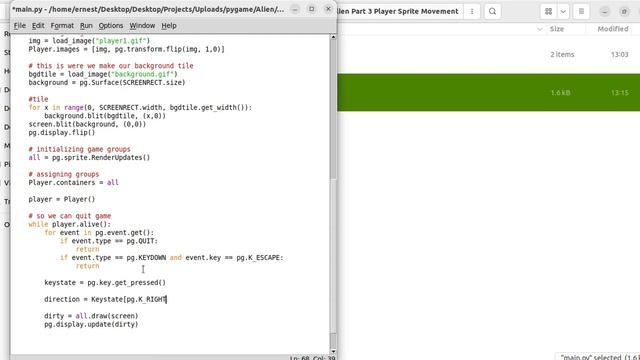Maximize the IDLE main.py window
This screenshot has height=360, width=640.
(312, 9)
